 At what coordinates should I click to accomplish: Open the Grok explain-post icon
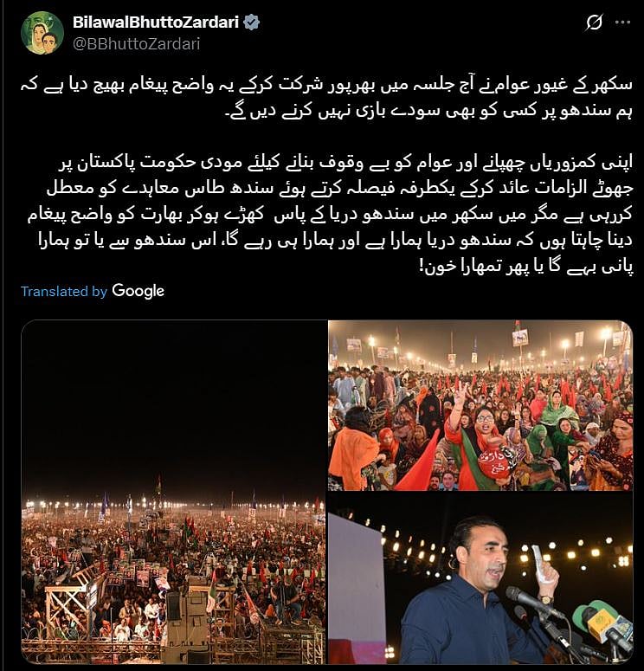tap(594, 23)
